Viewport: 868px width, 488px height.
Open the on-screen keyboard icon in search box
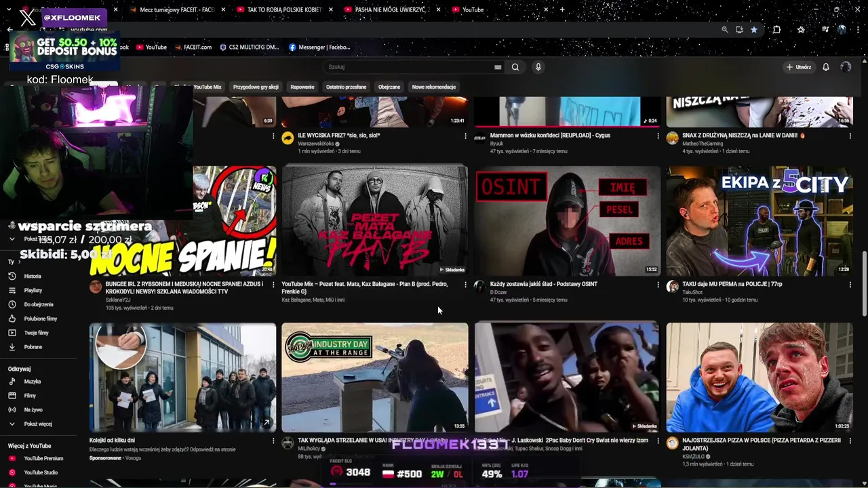(498, 67)
